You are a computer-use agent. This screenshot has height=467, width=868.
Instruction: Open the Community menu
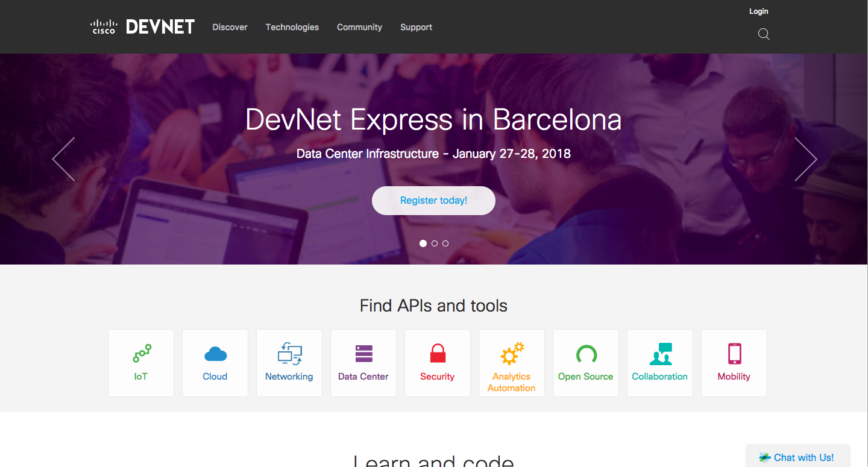360,27
